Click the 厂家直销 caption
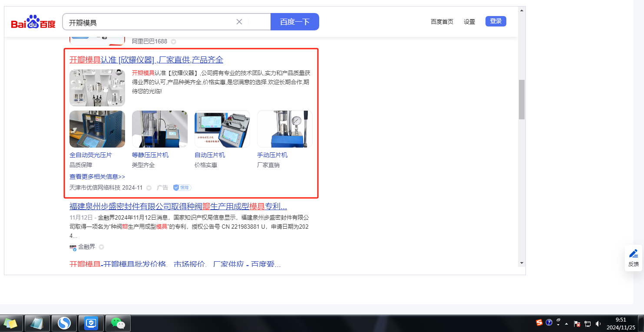Image resolution: width=644 pixels, height=332 pixels. (x=268, y=165)
